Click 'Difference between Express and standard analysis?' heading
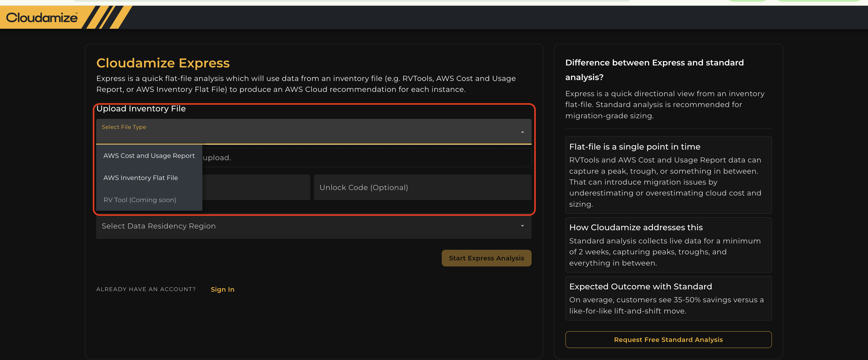Screen dimensions: 868x360 pos(654,70)
